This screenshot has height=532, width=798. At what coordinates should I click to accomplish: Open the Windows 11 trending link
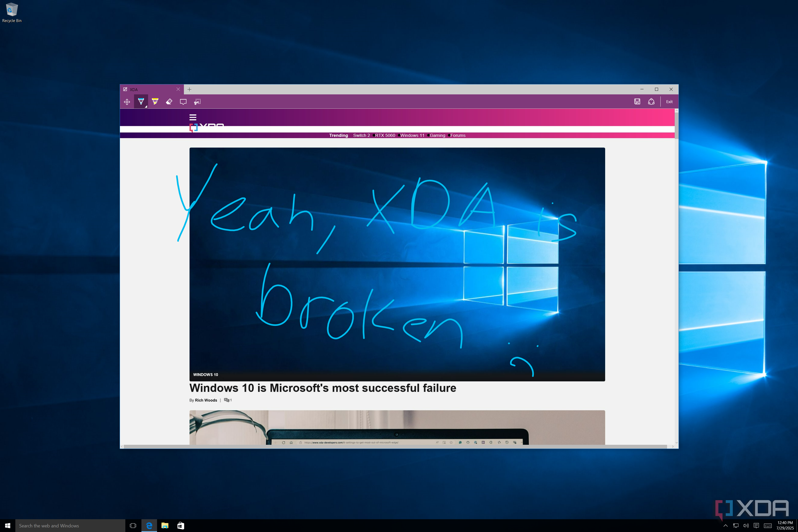[412, 135]
